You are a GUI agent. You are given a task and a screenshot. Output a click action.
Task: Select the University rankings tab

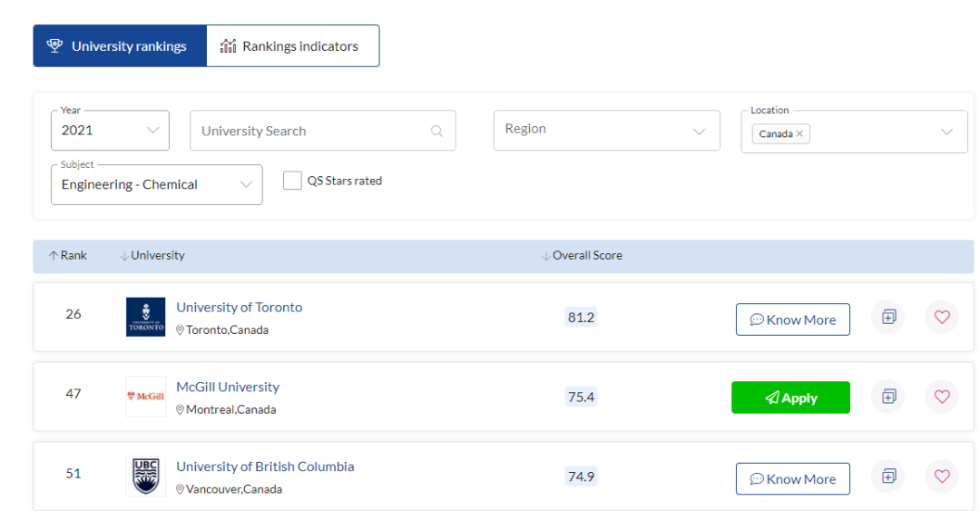coord(120,46)
